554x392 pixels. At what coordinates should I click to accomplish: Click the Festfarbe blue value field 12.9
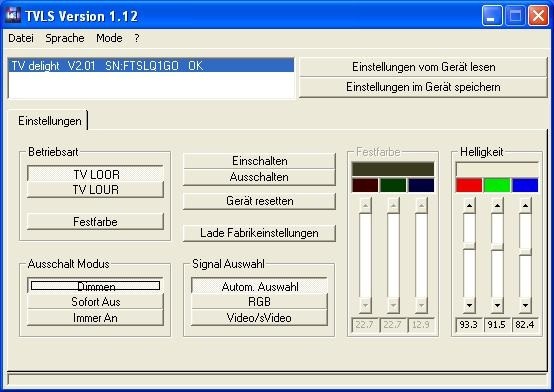tap(421, 324)
